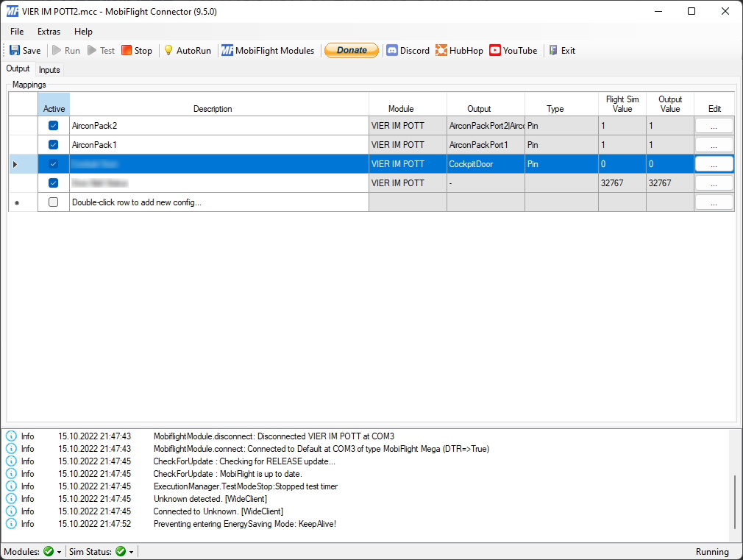Click the Sim Status green check icon

121,551
